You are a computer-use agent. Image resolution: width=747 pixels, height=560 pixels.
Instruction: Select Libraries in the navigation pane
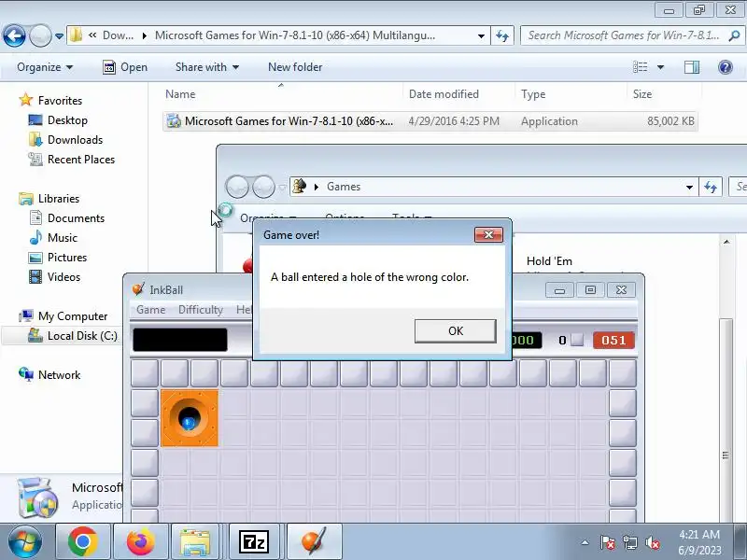(x=59, y=198)
